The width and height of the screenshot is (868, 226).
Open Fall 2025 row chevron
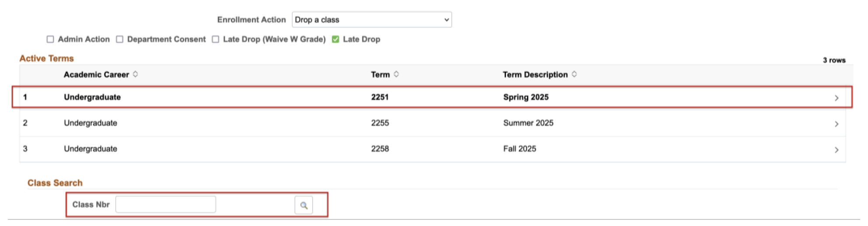coord(836,150)
